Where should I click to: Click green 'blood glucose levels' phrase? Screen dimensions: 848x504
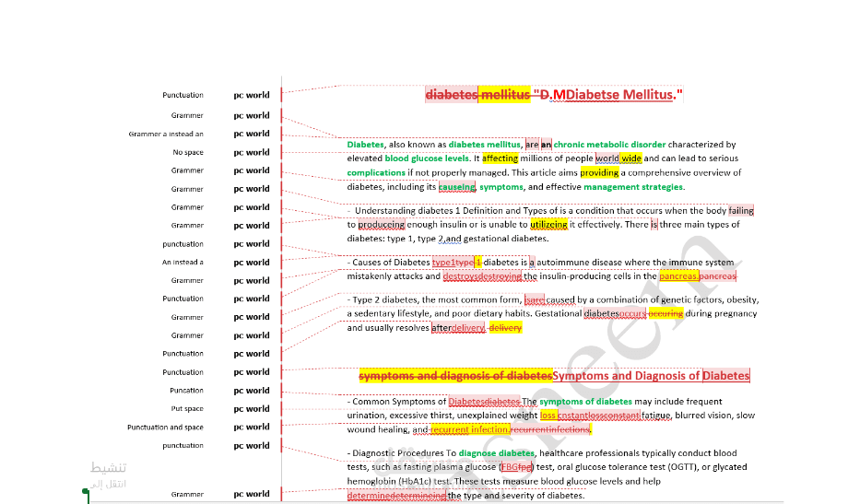[427, 158]
